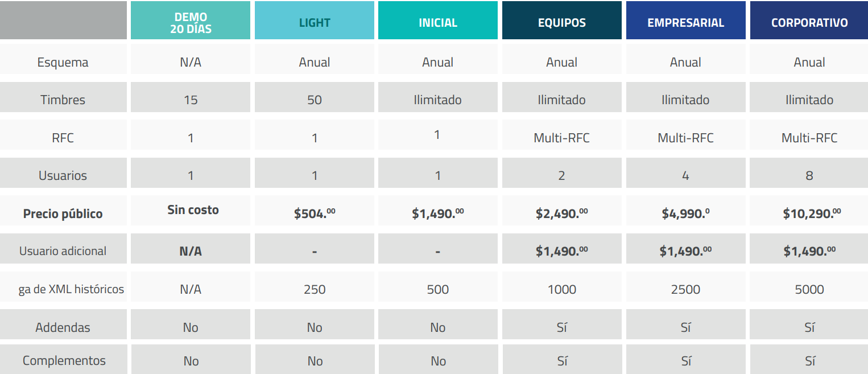Screen dimensions: 868x374
Task: Click the Empresarial price $4,990
Action: click(x=685, y=213)
